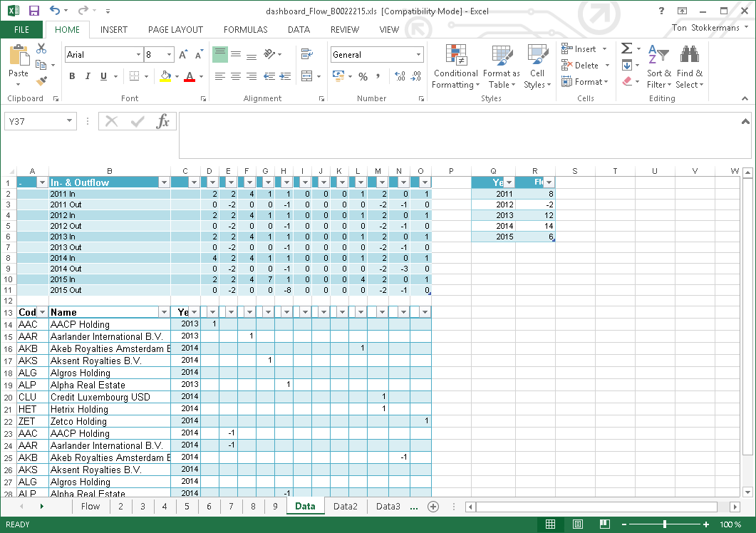Click the zoom slider handle

click(x=665, y=524)
